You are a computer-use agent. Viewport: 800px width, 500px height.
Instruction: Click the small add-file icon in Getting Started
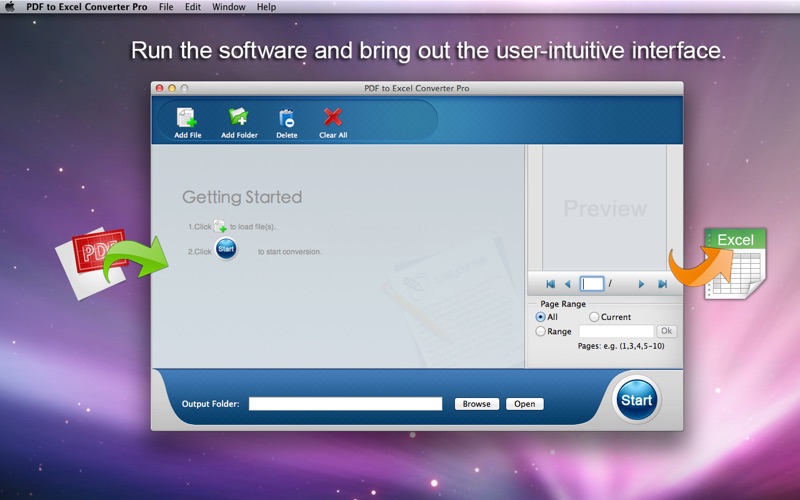[x=220, y=226]
